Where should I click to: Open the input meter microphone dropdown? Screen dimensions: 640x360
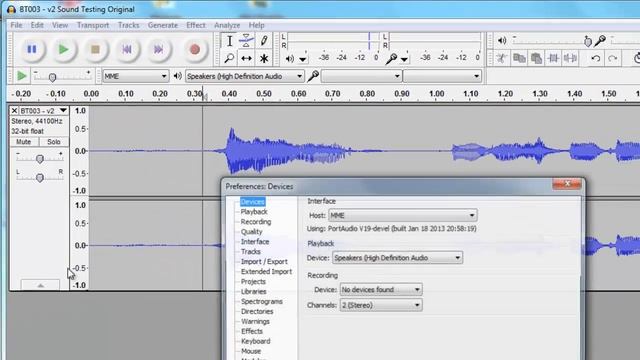404,59
